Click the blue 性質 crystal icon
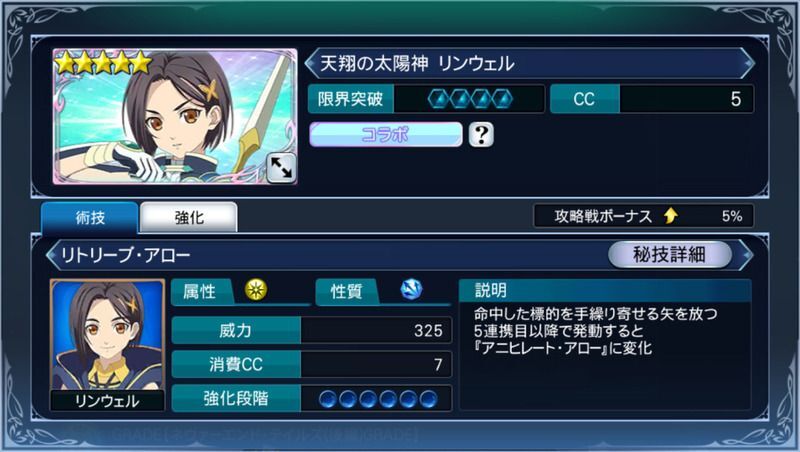The height and width of the screenshot is (452, 800). (x=411, y=289)
